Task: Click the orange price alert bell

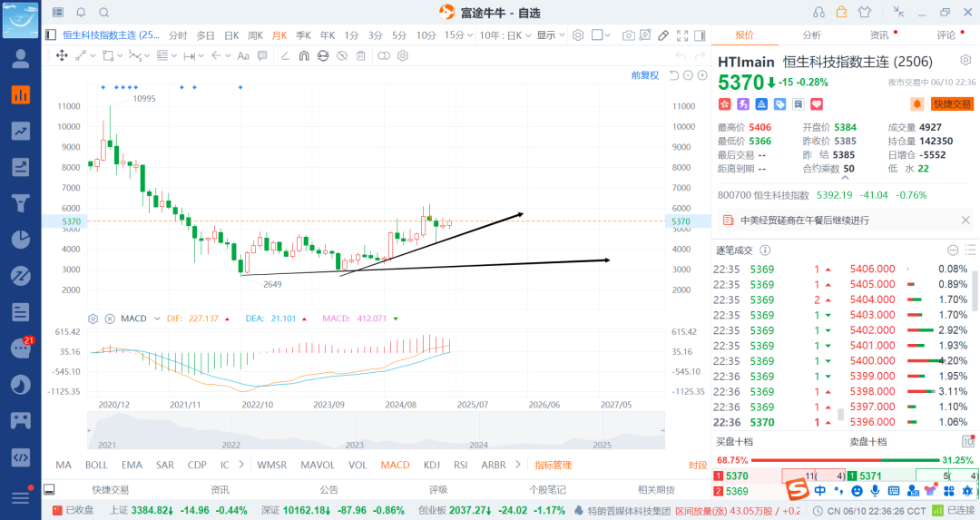Action: pyautogui.click(x=916, y=103)
